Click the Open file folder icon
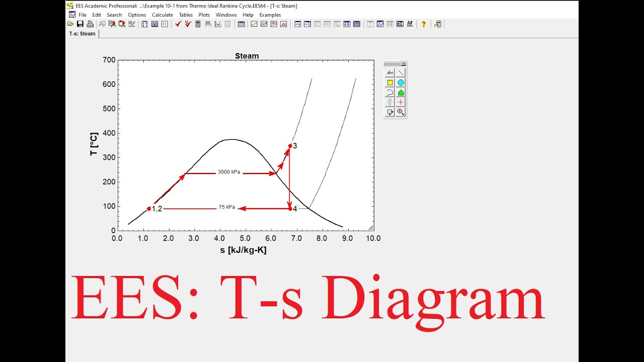The height and width of the screenshot is (362, 644). tap(70, 24)
